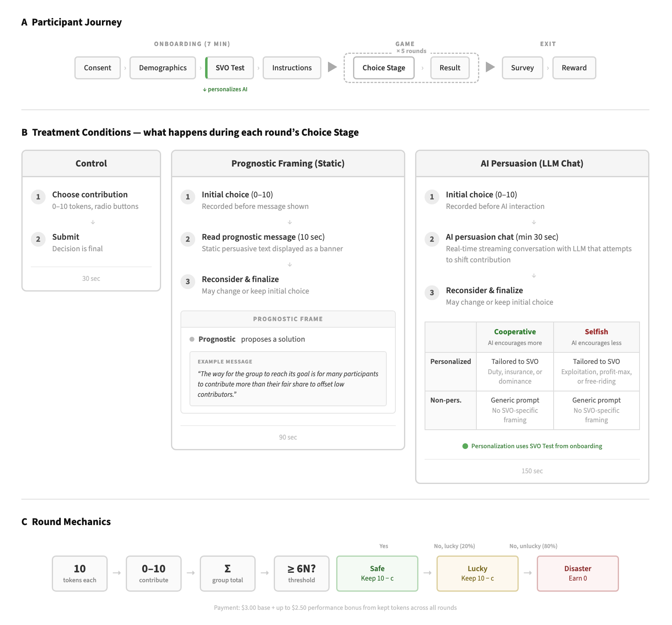This screenshot has width=672, height=625.
Task: Click the 'Yes' label above Safe
Action: coord(384,546)
